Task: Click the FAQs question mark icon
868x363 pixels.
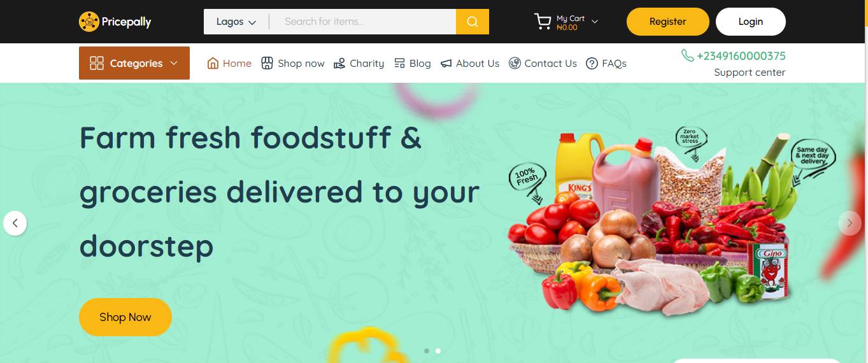Action: coord(592,63)
